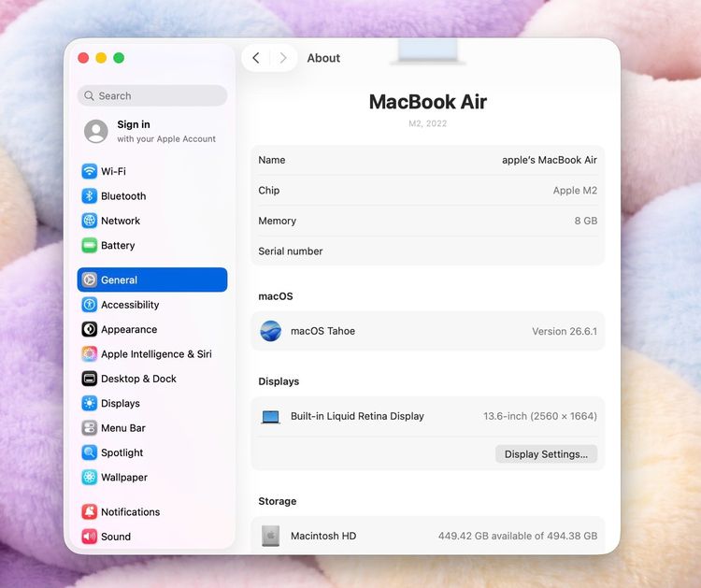Go forward with the right chevron
The height and width of the screenshot is (588, 701).
click(x=282, y=58)
